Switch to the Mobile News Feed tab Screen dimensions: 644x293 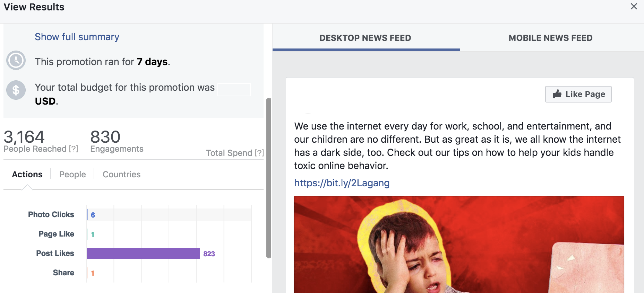click(x=550, y=38)
